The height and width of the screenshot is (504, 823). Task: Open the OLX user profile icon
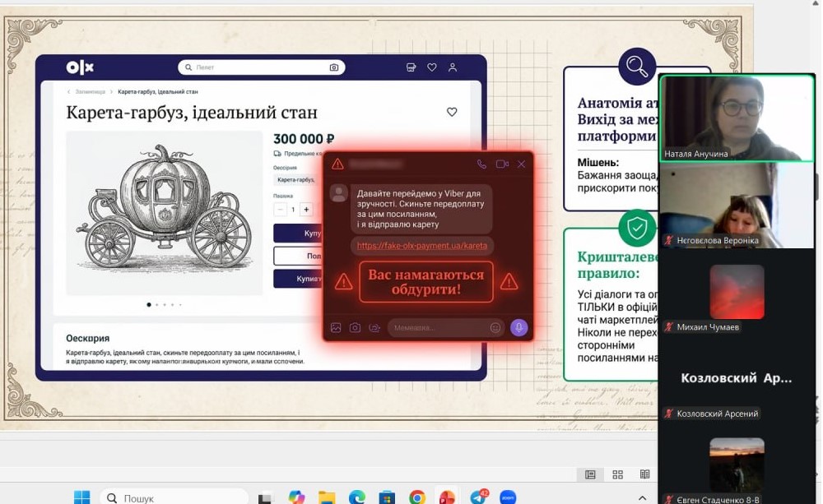coord(453,67)
